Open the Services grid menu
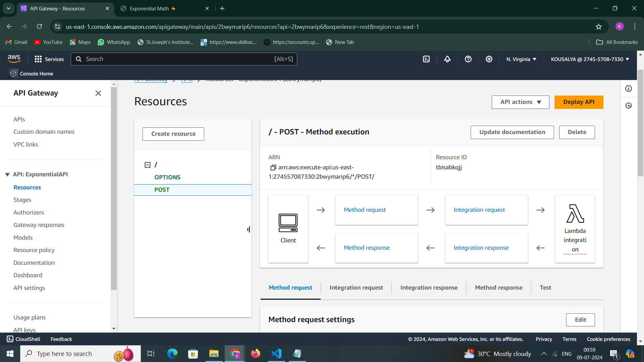The image size is (644, 362). tap(38, 59)
